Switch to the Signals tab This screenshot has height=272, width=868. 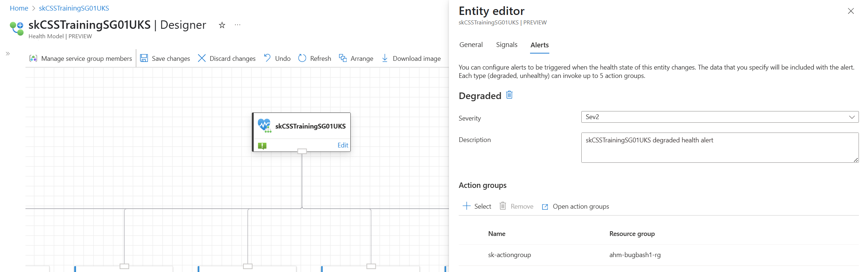[506, 45]
